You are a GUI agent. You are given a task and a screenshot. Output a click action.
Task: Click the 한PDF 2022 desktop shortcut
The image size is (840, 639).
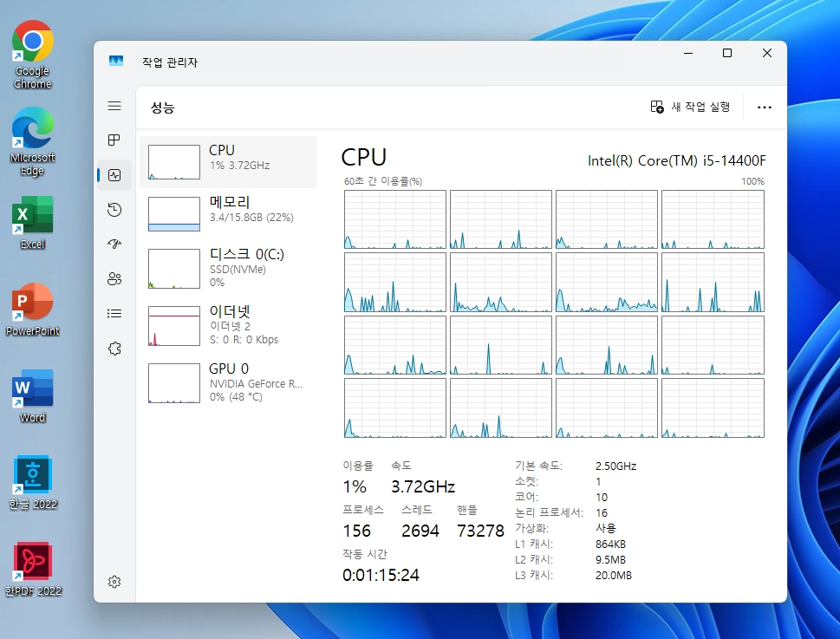click(33, 570)
